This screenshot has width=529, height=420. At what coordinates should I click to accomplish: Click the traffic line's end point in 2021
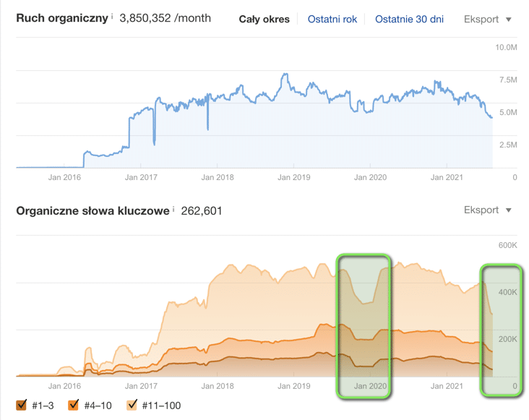[492, 117]
